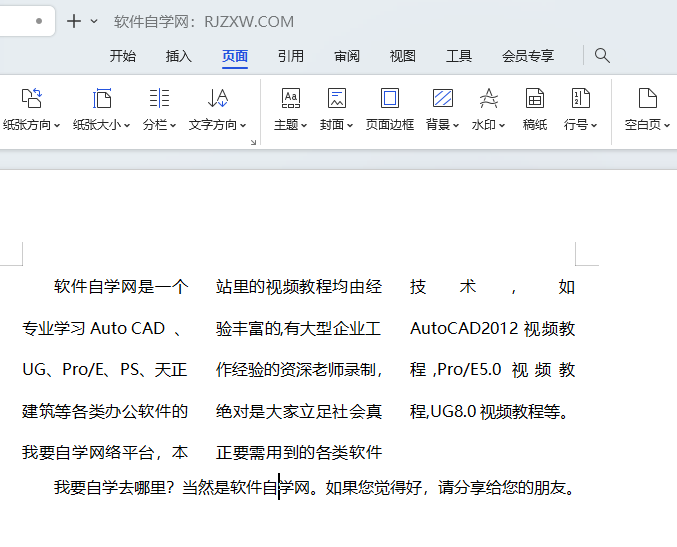677x547 pixels.
Task: Open page border settings
Action: 390,109
